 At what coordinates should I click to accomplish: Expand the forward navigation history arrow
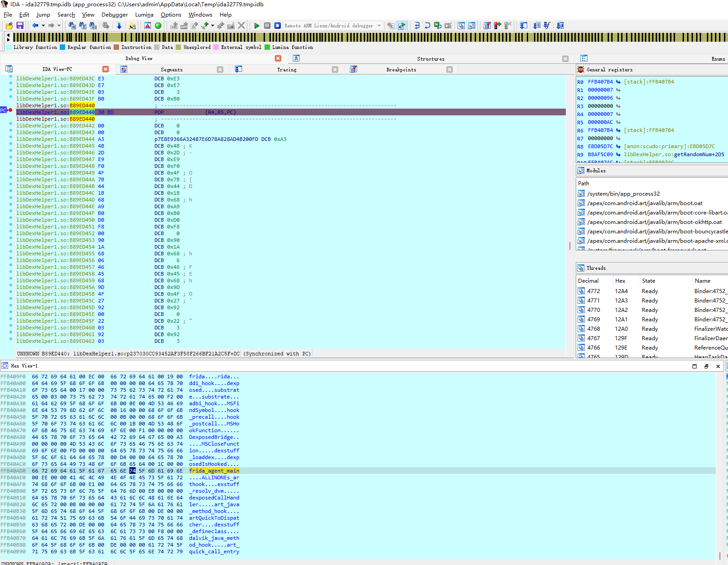point(59,26)
